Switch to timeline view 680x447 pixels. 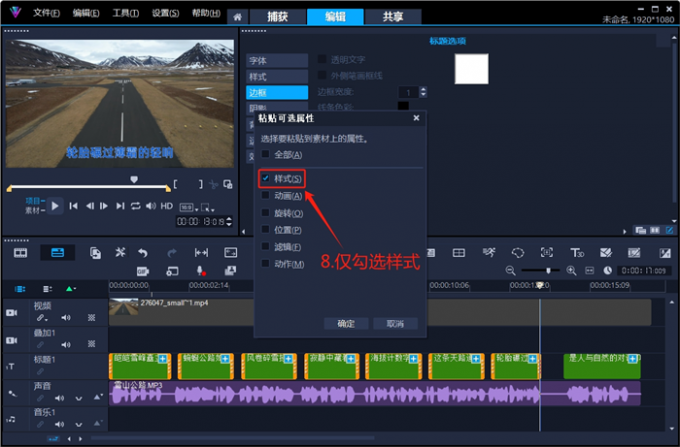tap(57, 253)
